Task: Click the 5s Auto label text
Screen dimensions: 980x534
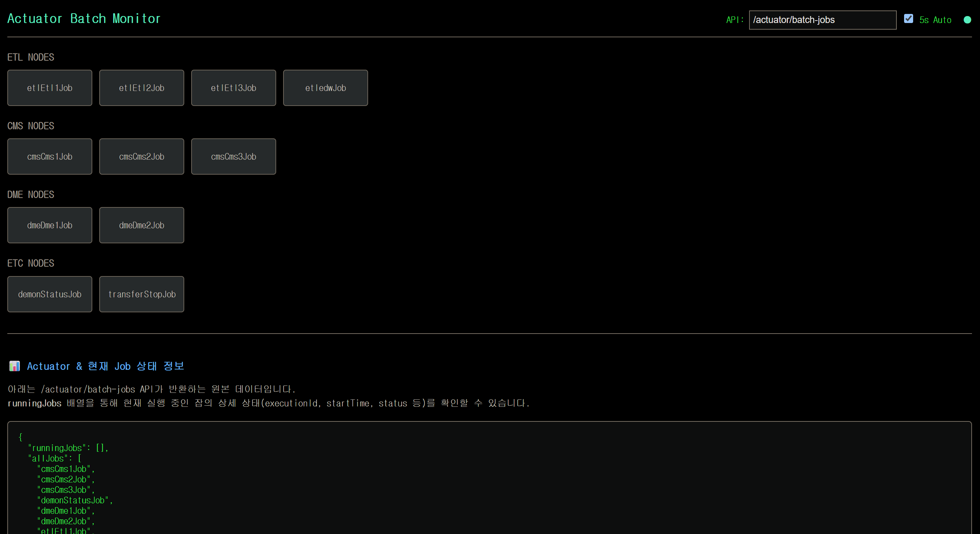Action: (x=935, y=20)
